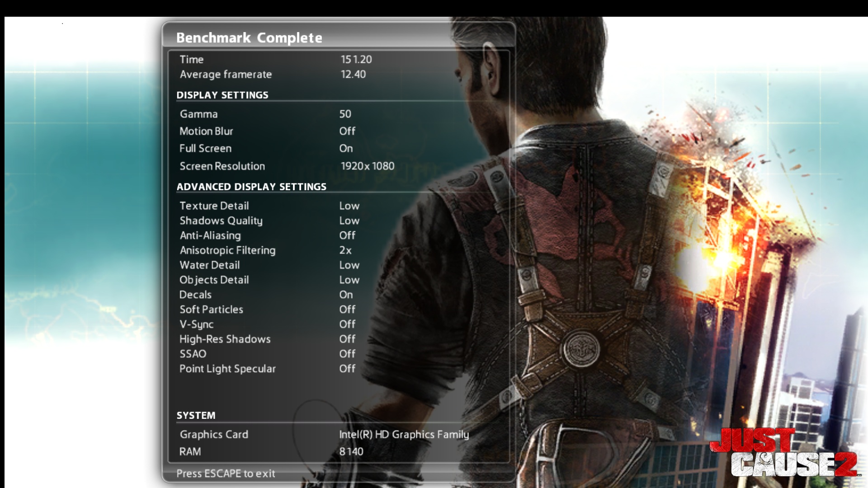
Task: Click the Decals 'On' value
Action: pyautogui.click(x=346, y=295)
